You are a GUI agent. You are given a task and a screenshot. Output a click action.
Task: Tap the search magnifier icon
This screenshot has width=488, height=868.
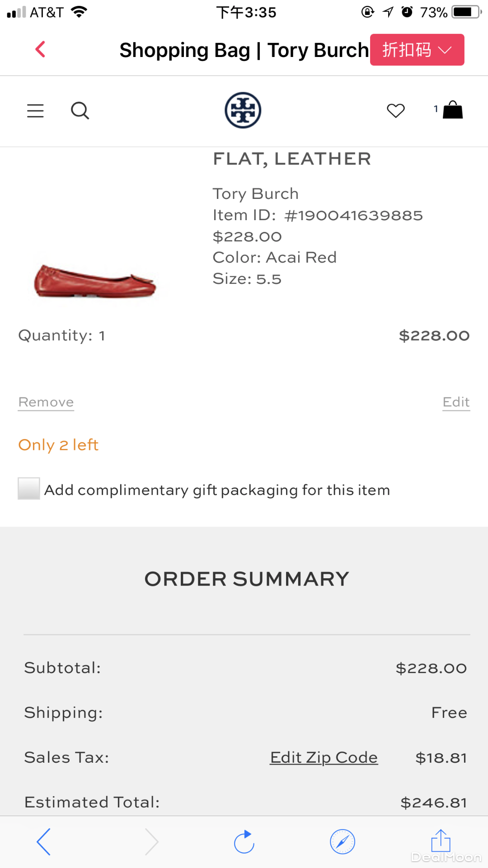click(x=80, y=111)
